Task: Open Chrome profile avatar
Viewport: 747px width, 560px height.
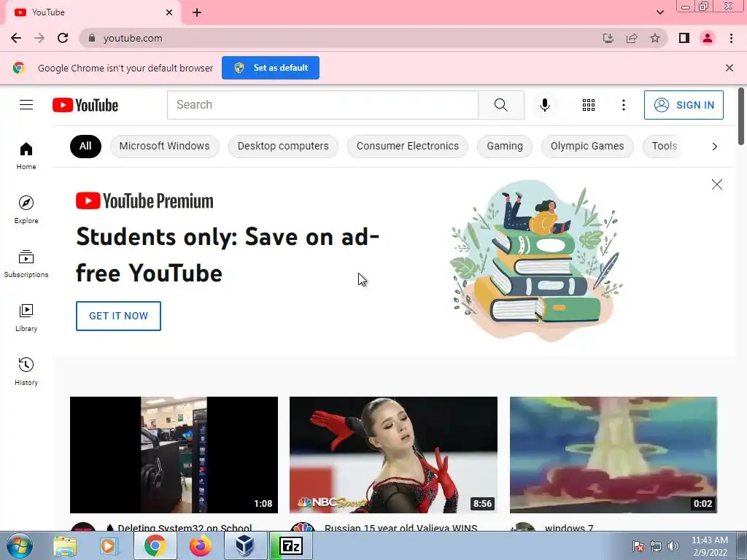Action: pos(708,38)
